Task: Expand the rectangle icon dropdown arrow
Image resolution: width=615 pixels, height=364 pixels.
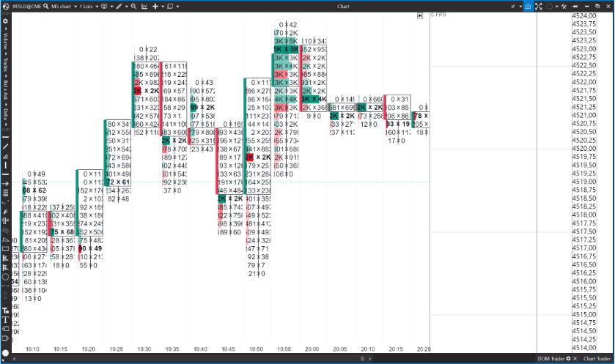Action: 177,7
